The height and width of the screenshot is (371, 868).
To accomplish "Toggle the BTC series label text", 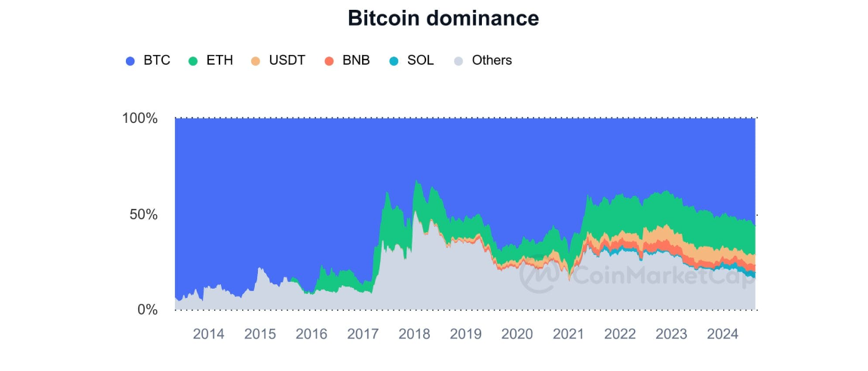I will click(x=157, y=60).
